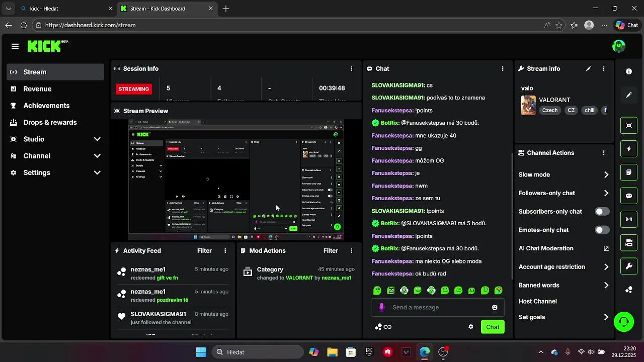Edit stream info with the pencil in the Stream info header
This screenshot has height=362, width=644.
pos(589,69)
